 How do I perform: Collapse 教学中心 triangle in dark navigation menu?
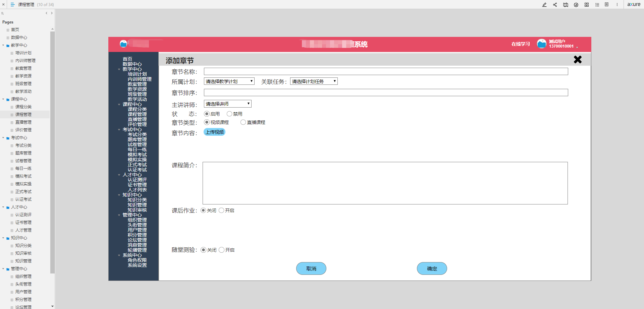click(x=119, y=69)
